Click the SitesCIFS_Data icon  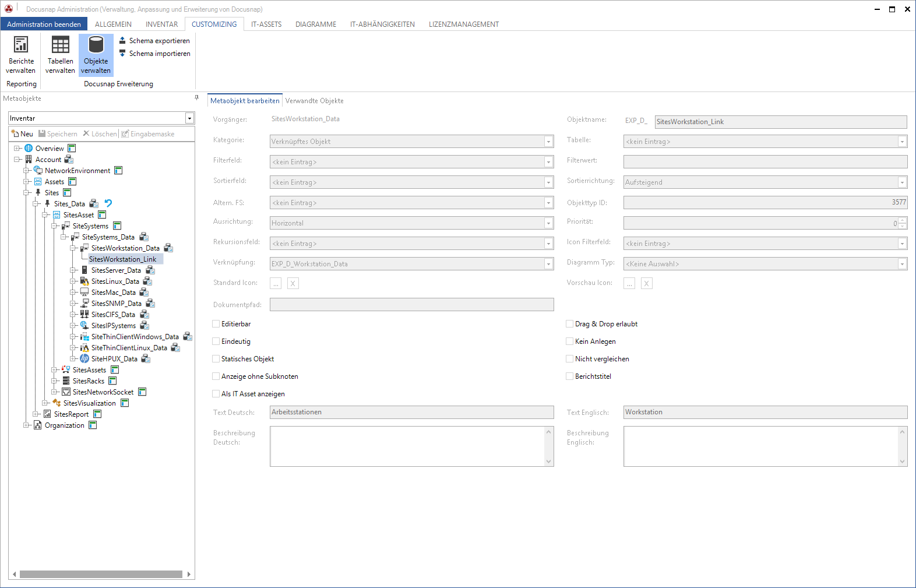pos(84,315)
